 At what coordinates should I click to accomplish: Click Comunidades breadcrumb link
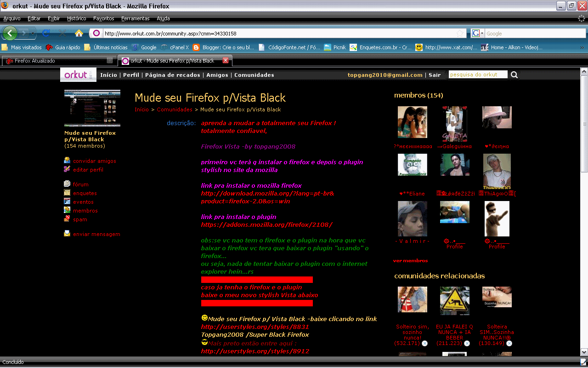175,109
